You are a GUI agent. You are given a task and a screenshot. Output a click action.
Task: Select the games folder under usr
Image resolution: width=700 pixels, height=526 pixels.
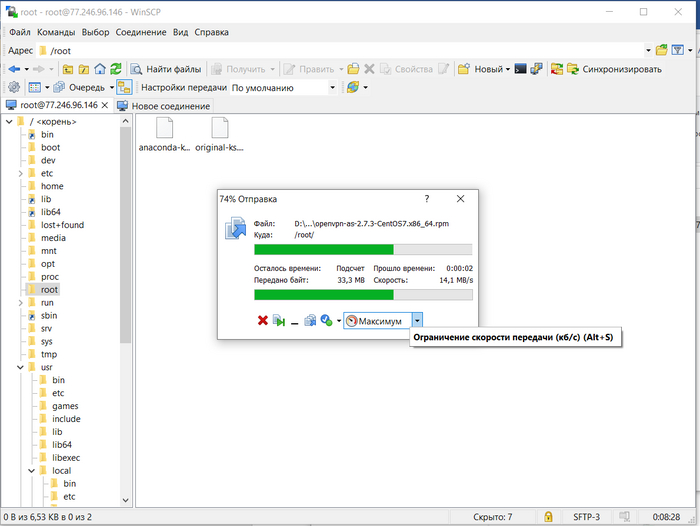[x=65, y=406]
